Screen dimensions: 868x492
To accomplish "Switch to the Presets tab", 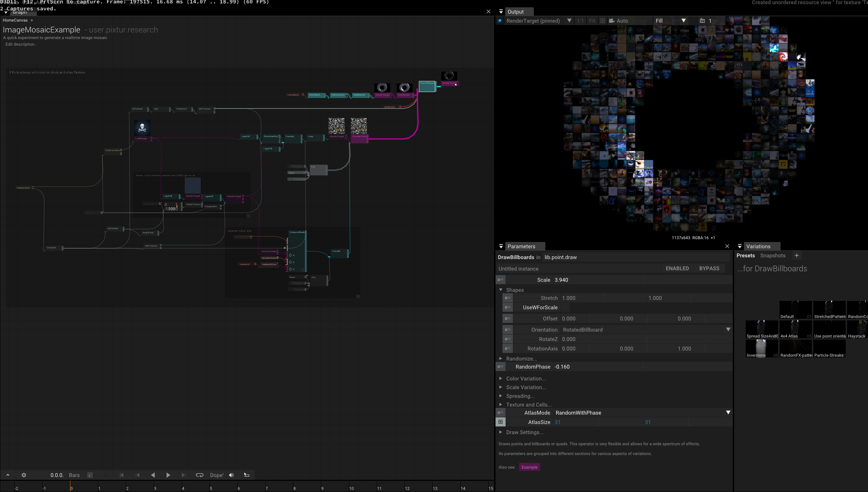I will (x=746, y=256).
